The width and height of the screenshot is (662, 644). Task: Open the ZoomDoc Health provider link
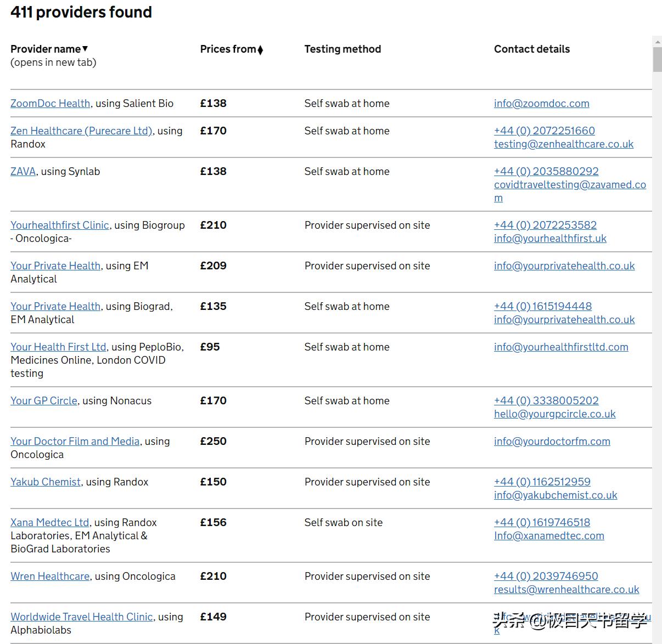(50, 103)
